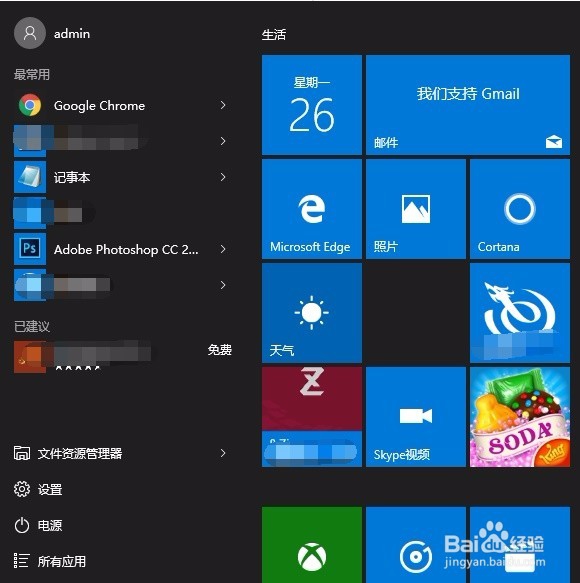The width and height of the screenshot is (580, 583).
Task: Open the admin user account avatar
Action: coord(30,33)
